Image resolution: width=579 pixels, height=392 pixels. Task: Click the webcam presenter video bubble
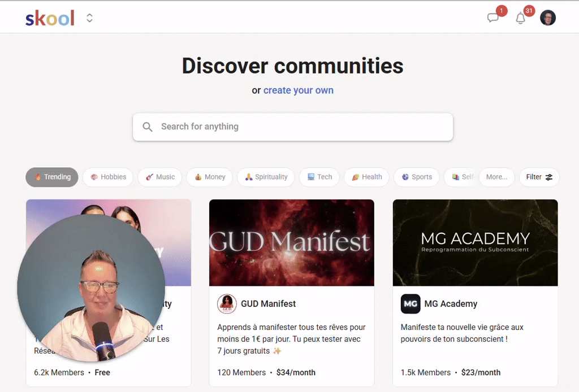coord(91,288)
